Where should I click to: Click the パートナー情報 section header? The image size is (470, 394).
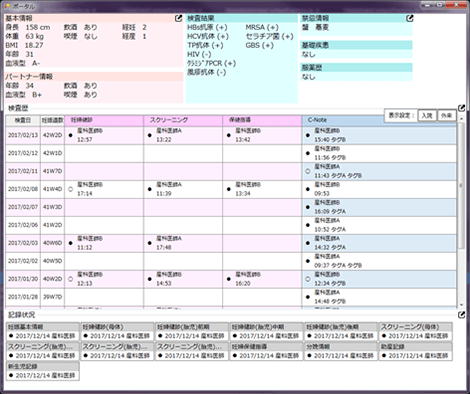click(x=94, y=77)
